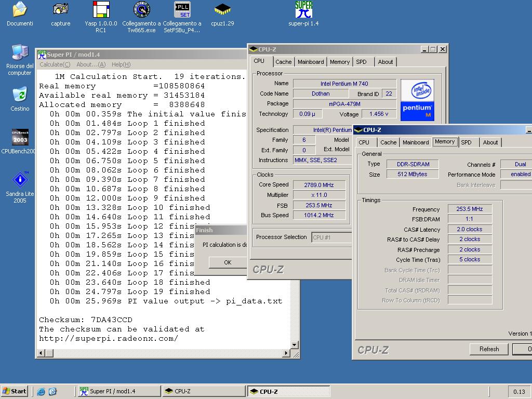Switch to first CPU-Z taskbar button
This screenshot has height=399, width=532.
pos(204,391)
